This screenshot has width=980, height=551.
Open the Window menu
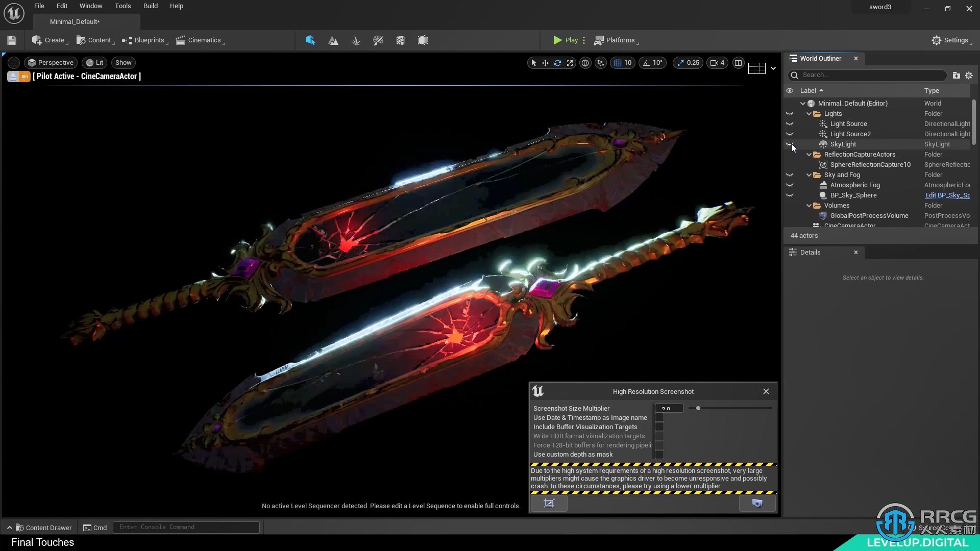tap(90, 6)
